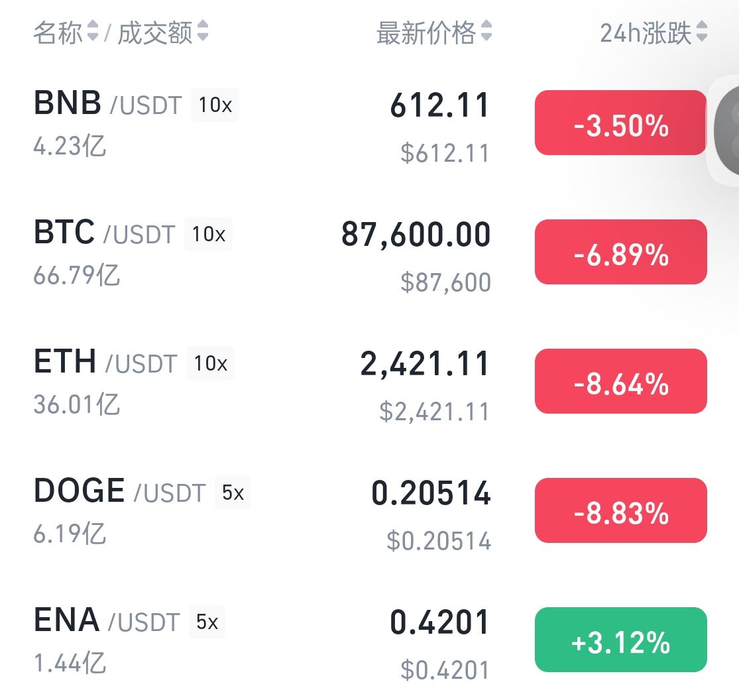This screenshot has height=700, width=739.
Task: Sort by 24h涨跌 change arrows
Action: (x=702, y=31)
